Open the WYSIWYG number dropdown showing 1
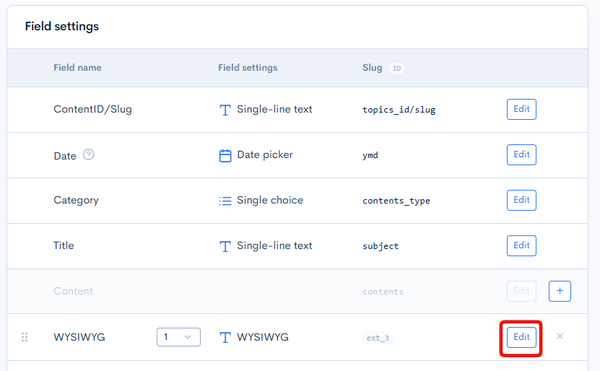Viewport: 600px width, 371px height. point(178,337)
